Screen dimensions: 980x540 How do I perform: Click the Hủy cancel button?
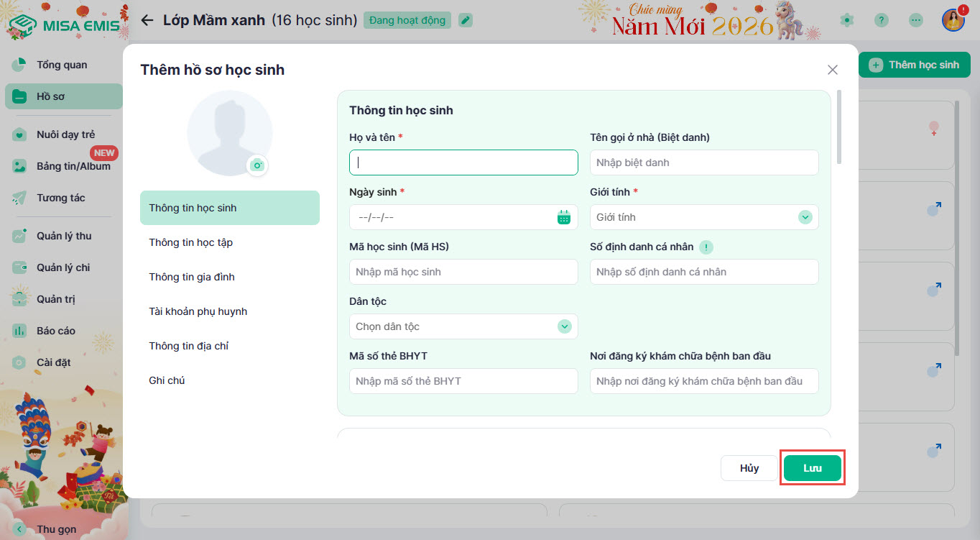pyautogui.click(x=749, y=468)
